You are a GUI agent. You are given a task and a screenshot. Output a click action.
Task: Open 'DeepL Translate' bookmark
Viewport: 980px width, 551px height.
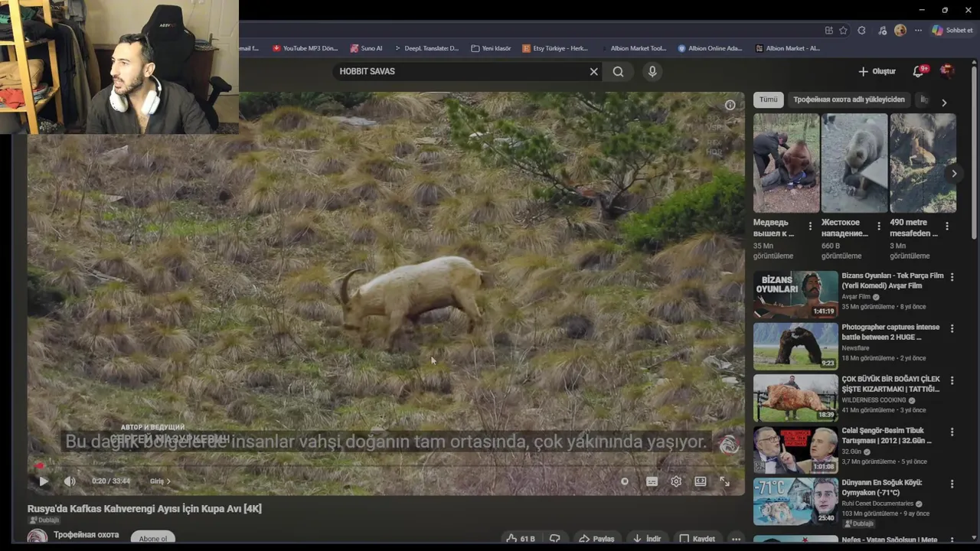(x=426, y=48)
